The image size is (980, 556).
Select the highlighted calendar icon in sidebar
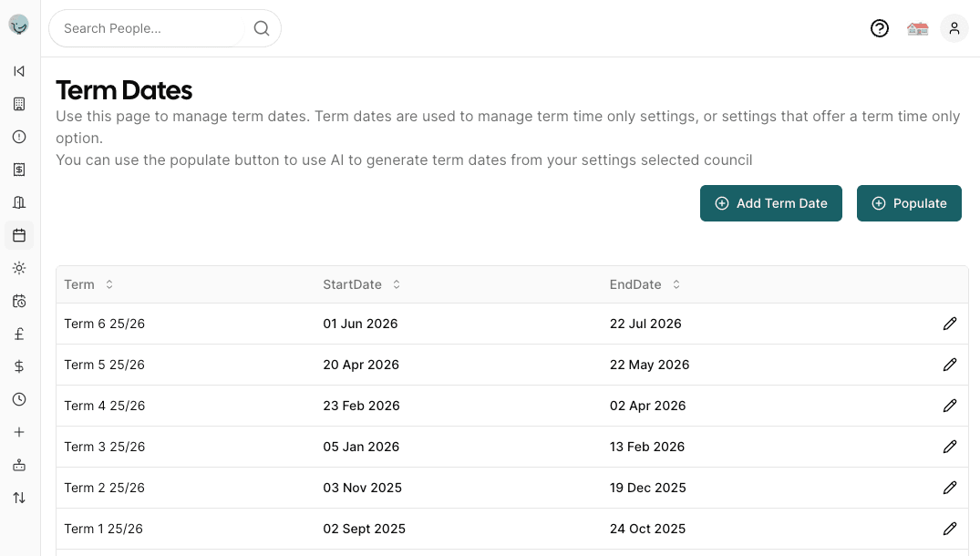click(19, 234)
